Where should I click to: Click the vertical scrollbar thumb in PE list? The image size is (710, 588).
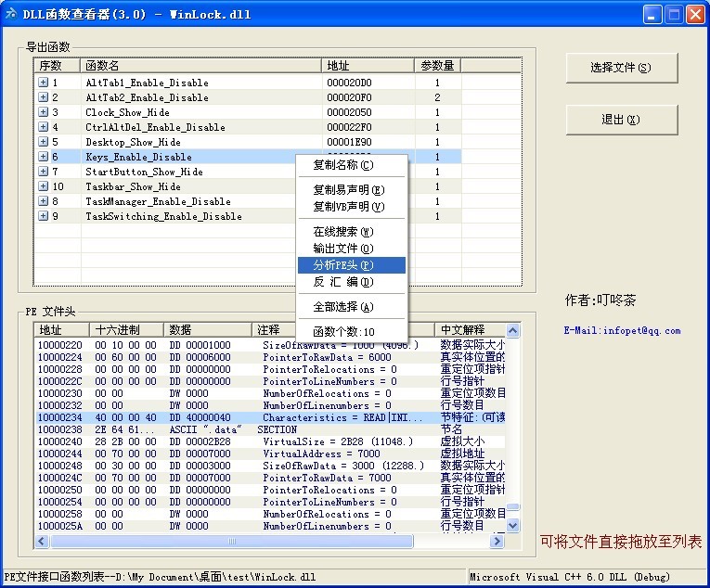point(512,507)
